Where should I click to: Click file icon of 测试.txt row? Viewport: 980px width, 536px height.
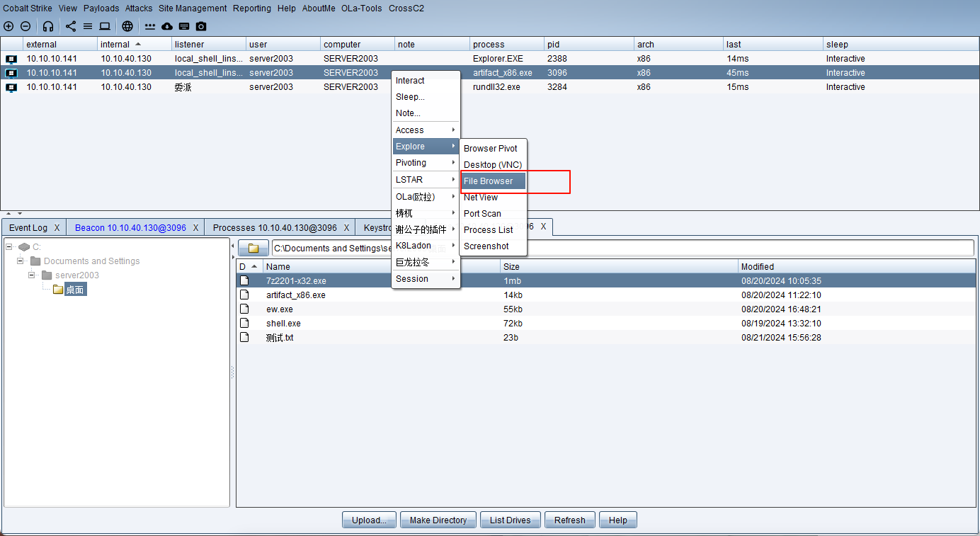pyautogui.click(x=244, y=337)
